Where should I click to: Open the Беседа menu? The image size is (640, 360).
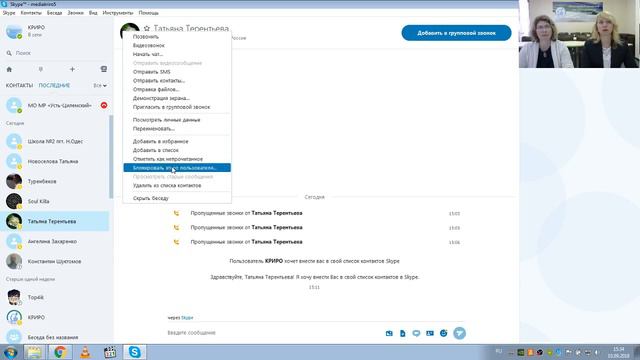tap(54, 13)
